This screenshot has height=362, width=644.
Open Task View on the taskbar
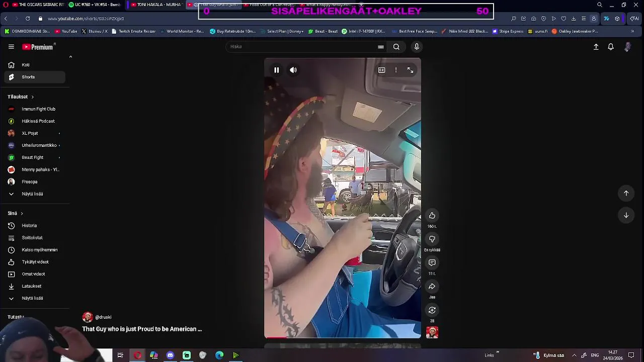coord(120,355)
